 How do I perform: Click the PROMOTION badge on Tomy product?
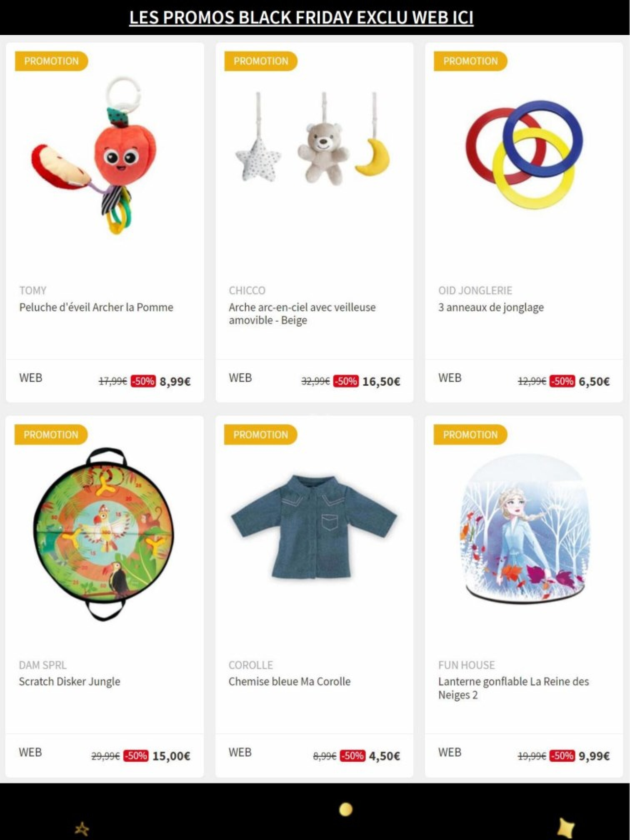51,61
